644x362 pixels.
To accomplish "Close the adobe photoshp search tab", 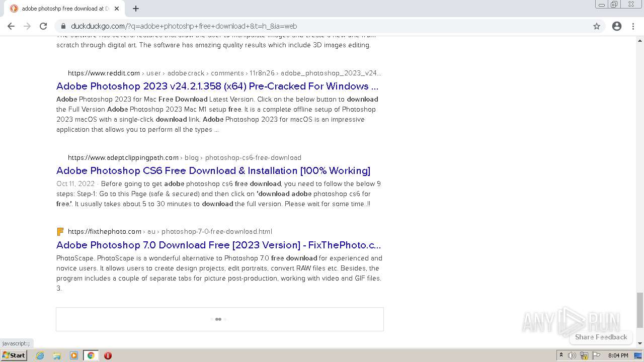I will [x=117, y=9].
